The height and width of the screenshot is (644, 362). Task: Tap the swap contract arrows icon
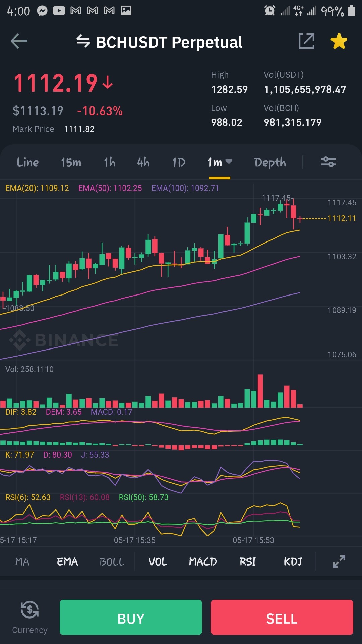click(x=83, y=41)
